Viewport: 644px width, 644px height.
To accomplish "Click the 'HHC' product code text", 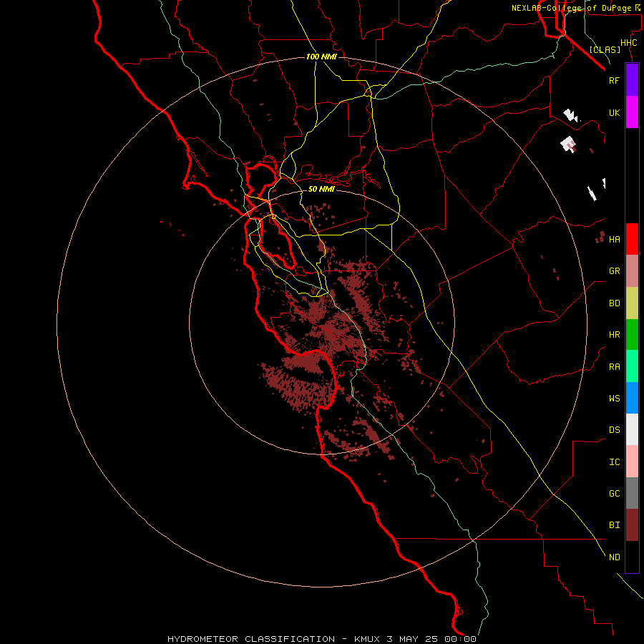I will pos(628,43).
